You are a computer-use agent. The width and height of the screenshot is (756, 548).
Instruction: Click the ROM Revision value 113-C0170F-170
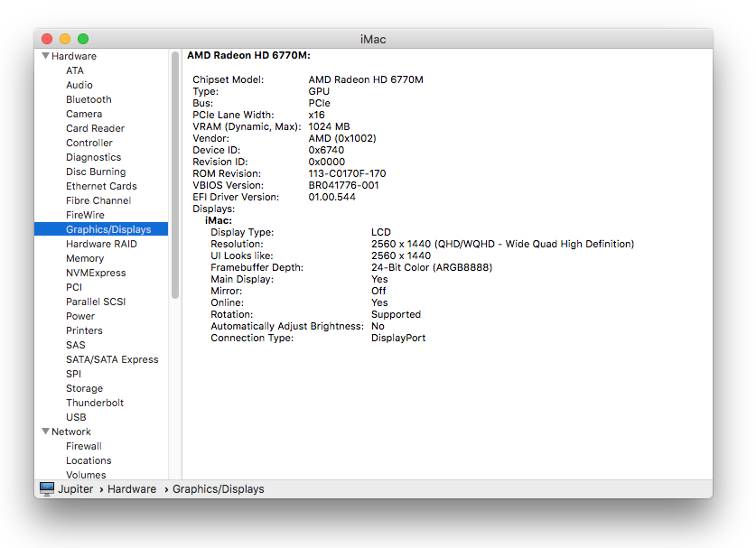[x=347, y=173]
